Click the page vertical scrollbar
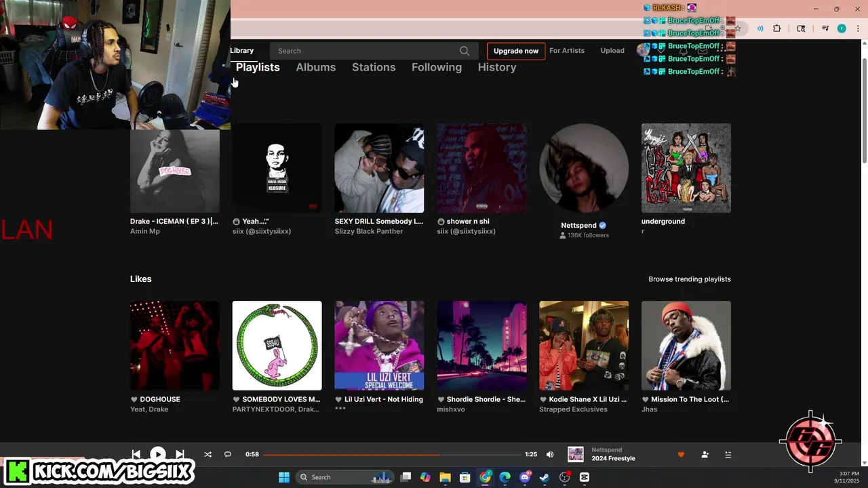Screen dimensions: 868x488 click(864, 110)
